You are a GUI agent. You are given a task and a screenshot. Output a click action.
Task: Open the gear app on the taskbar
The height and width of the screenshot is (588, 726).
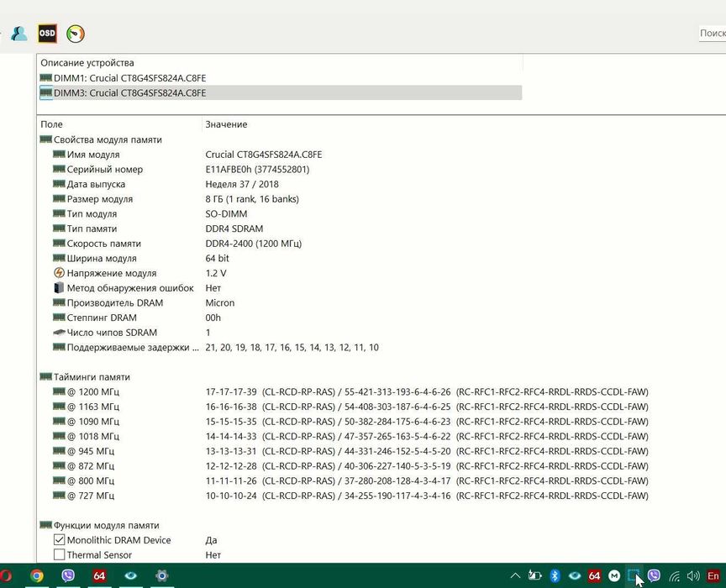click(161, 575)
